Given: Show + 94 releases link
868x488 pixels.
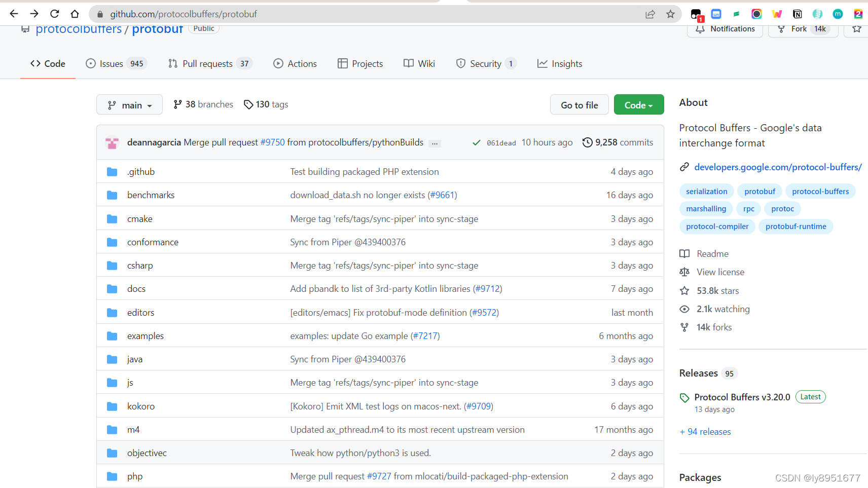Looking at the screenshot, I should (705, 432).
